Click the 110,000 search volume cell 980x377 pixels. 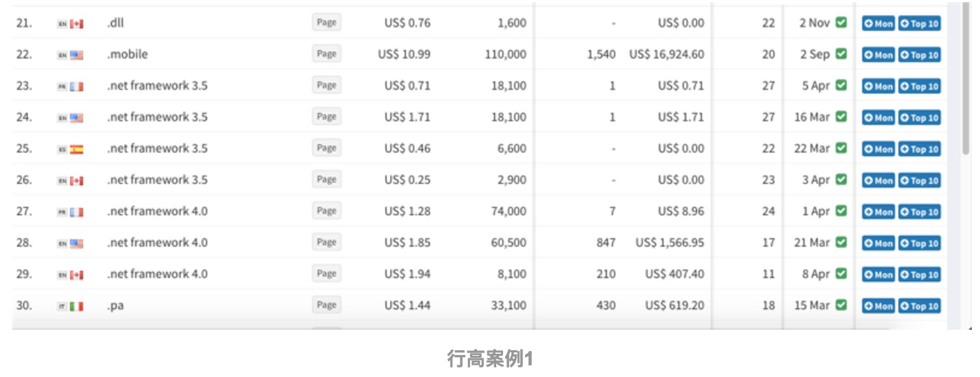tap(506, 54)
